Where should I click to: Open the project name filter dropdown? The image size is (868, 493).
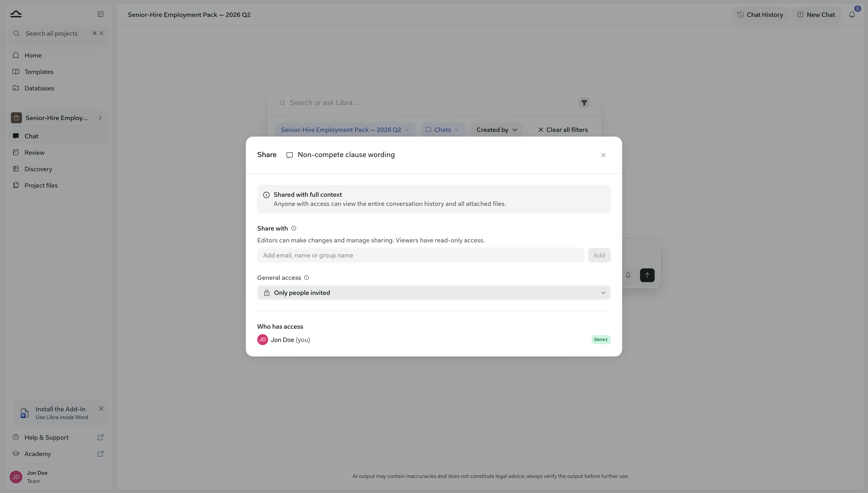pos(345,130)
